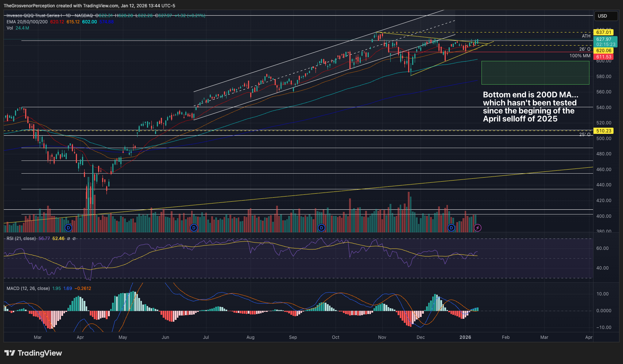Click the purple lightning event marker
The height and width of the screenshot is (364, 623).
tap(477, 228)
